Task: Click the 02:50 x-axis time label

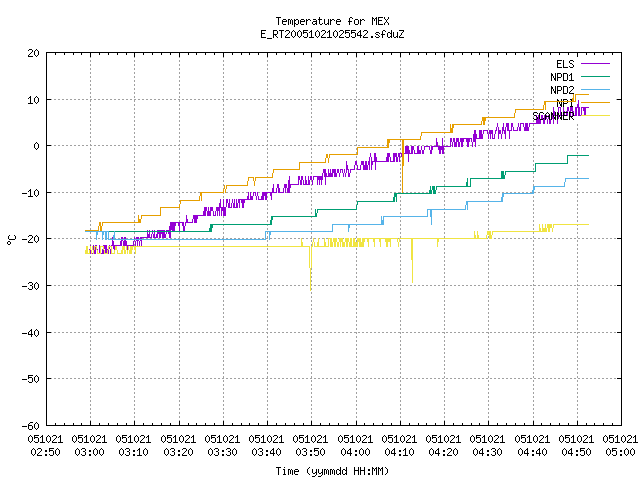Action: (x=45, y=452)
